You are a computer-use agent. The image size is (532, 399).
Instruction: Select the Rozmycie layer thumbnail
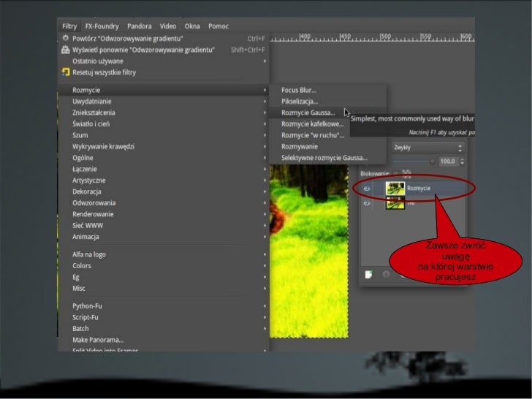pos(395,189)
